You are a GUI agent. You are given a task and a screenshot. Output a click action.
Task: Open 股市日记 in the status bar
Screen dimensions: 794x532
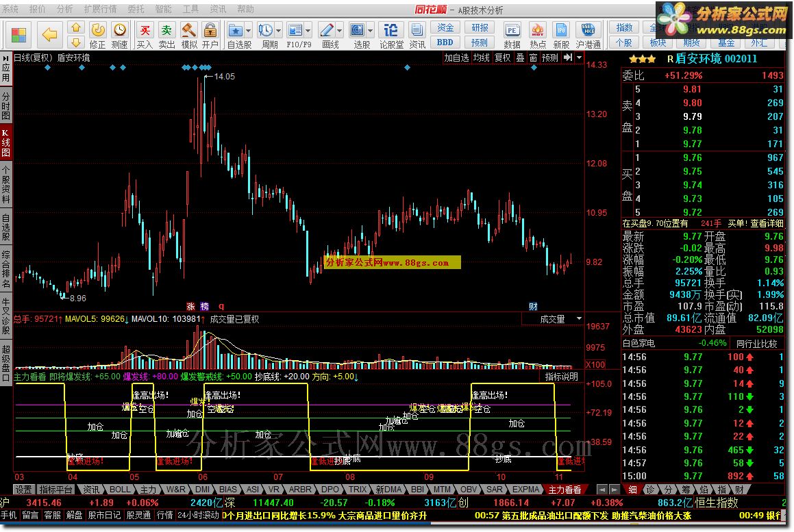(x=104, y=516)
